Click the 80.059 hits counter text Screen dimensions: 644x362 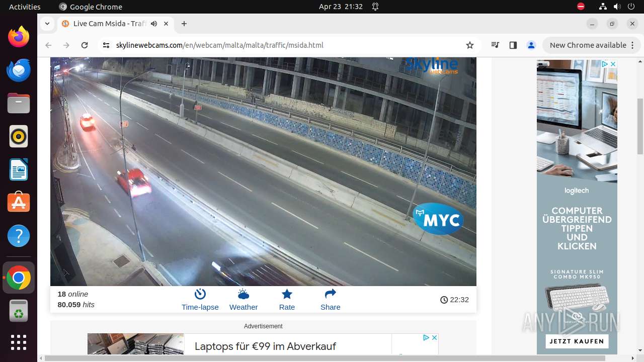[76, 305]
